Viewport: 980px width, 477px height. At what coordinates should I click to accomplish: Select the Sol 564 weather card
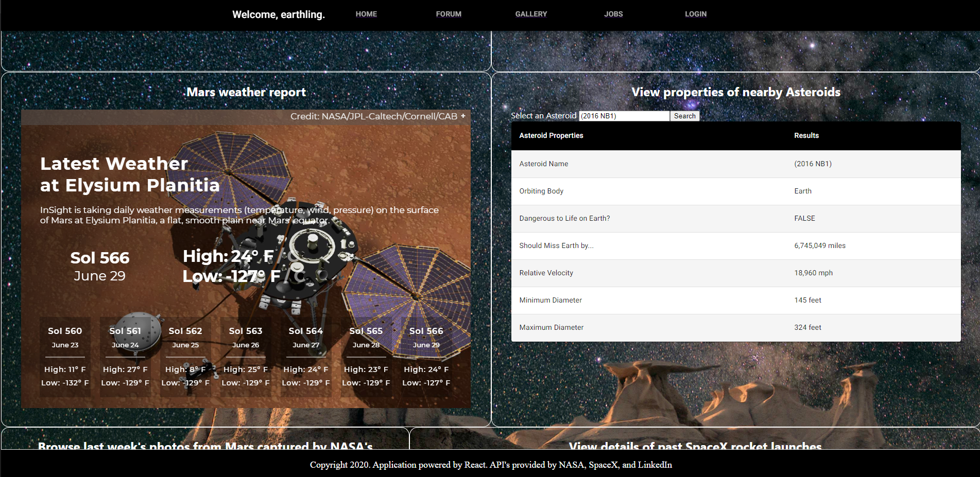pyautogui.click(x=306, y=357)
